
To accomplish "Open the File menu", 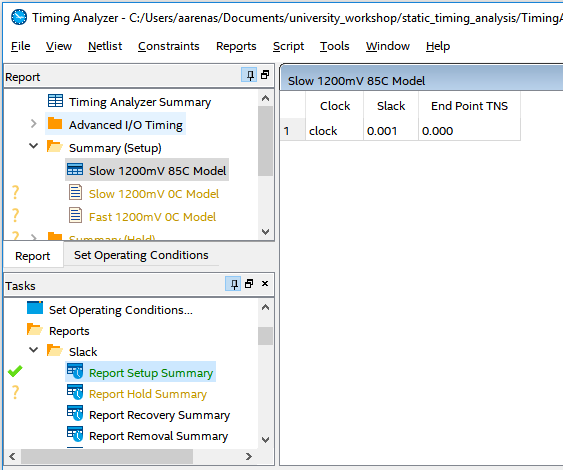I will pyautogui.click(x=20, y=46).
